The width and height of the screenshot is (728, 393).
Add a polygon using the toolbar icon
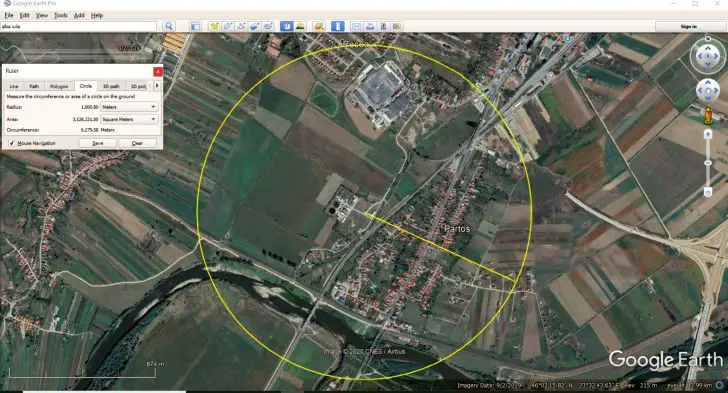point(228,26)
